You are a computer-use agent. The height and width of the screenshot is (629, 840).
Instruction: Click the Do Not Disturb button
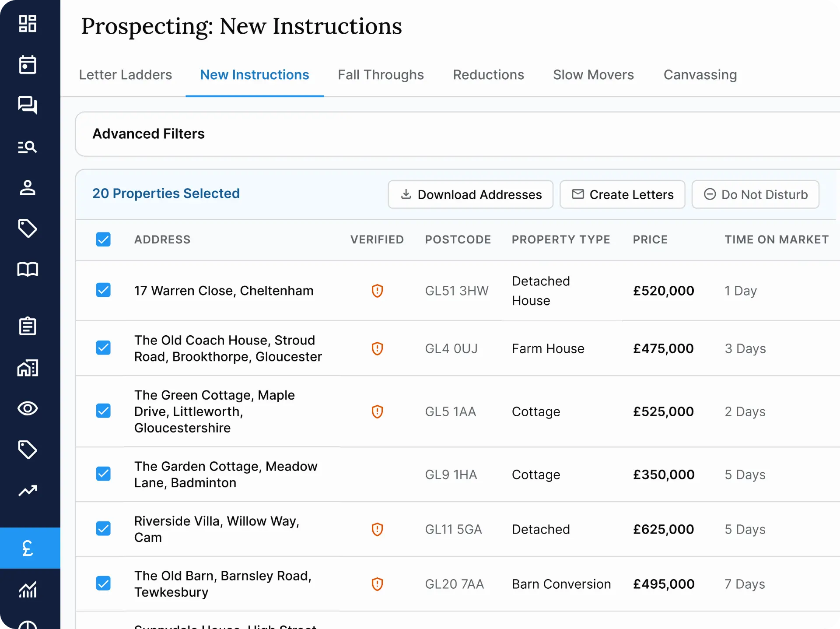(756, 194)
